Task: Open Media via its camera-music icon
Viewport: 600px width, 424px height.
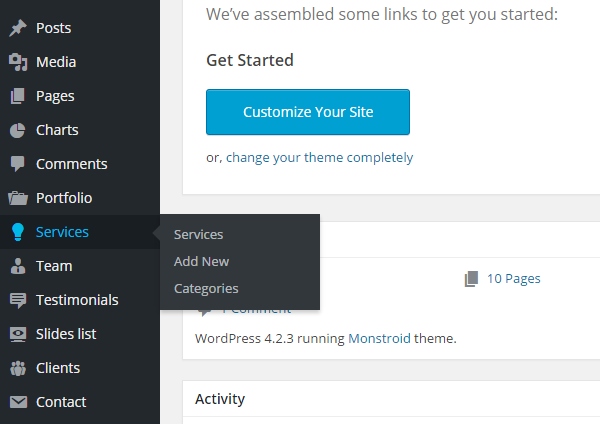Action: (x=18, y=62)
